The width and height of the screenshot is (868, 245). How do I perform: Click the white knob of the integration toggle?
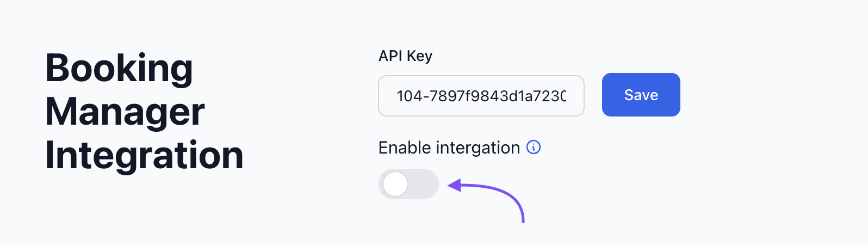(395, 184)
